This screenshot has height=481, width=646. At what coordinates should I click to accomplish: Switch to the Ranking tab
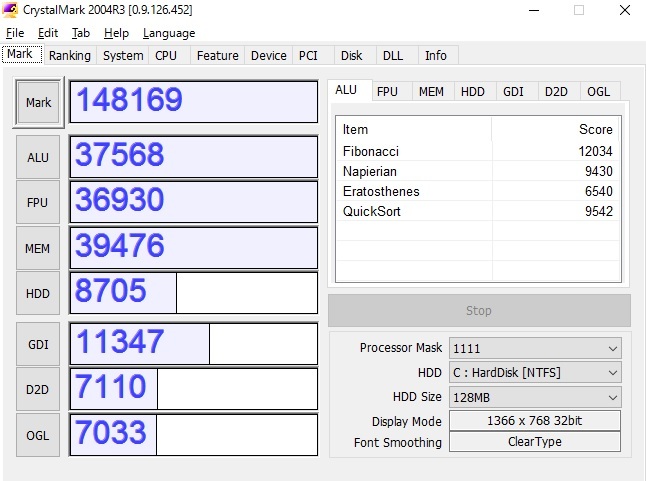(70, 55)
